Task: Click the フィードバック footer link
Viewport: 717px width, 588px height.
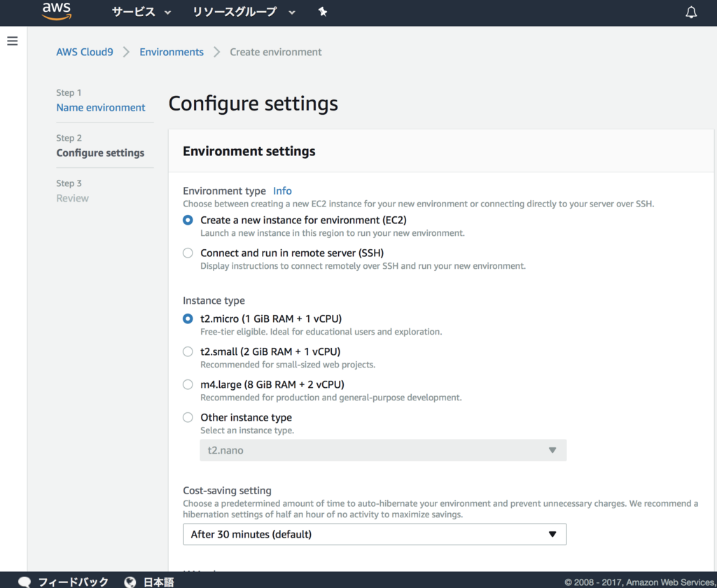Action: 73,582
